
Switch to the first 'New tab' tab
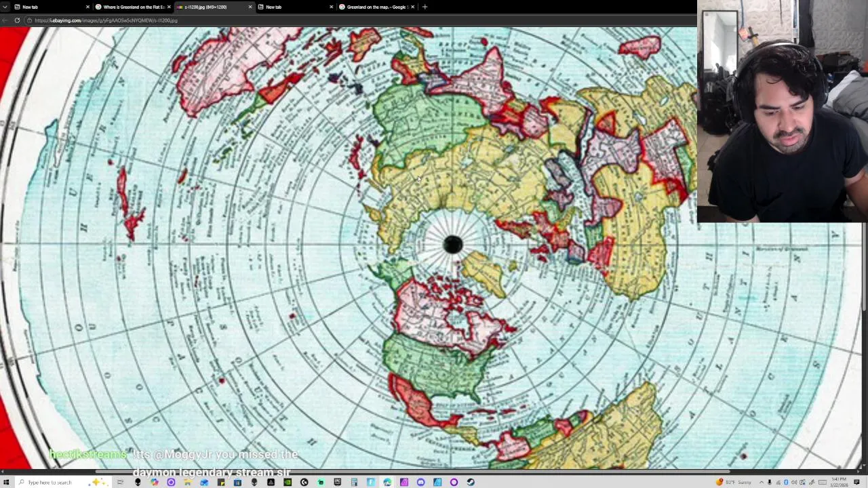pos(51,7)
